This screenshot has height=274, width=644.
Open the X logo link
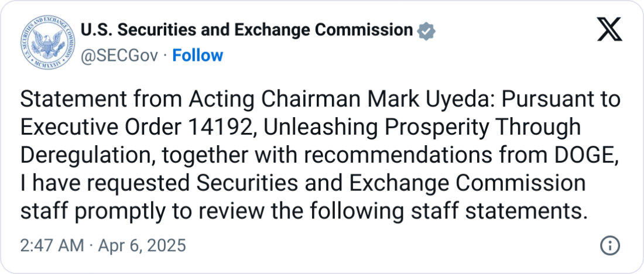click(x=609, y=30)
